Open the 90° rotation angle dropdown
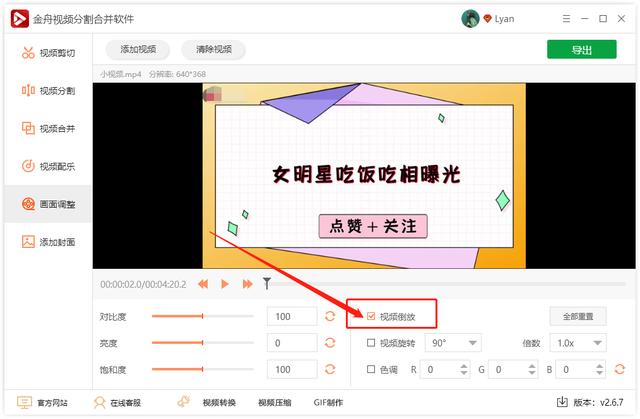Viewport: 640px width, 419px height. 453,343
